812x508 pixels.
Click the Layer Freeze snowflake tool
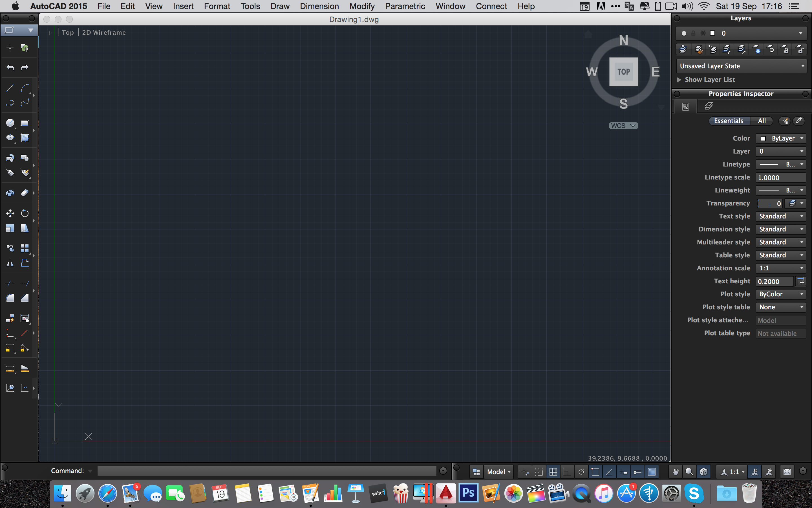[757, 50]
